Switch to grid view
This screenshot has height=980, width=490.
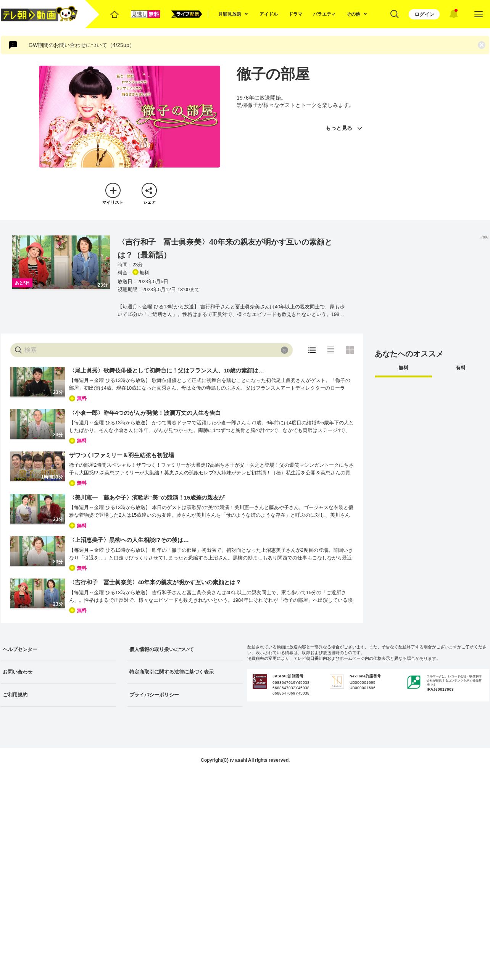tap(350, 350)
